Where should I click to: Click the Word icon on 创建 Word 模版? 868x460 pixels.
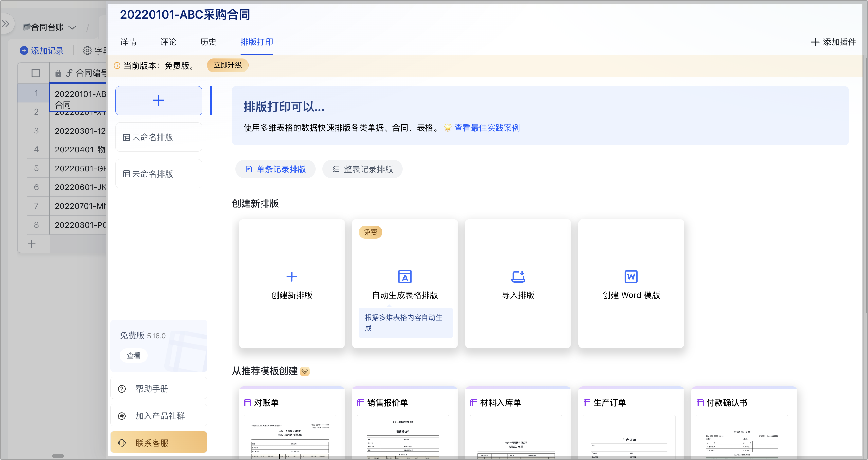coord(631,277)
